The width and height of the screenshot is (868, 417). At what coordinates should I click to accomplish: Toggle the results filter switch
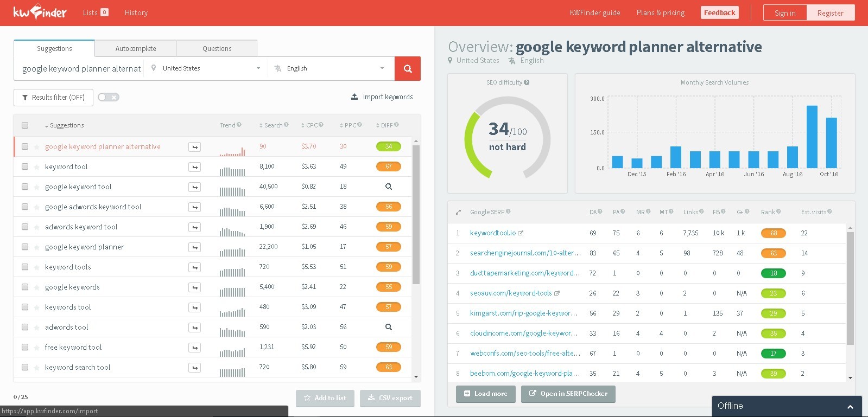(x=109, y=97)
